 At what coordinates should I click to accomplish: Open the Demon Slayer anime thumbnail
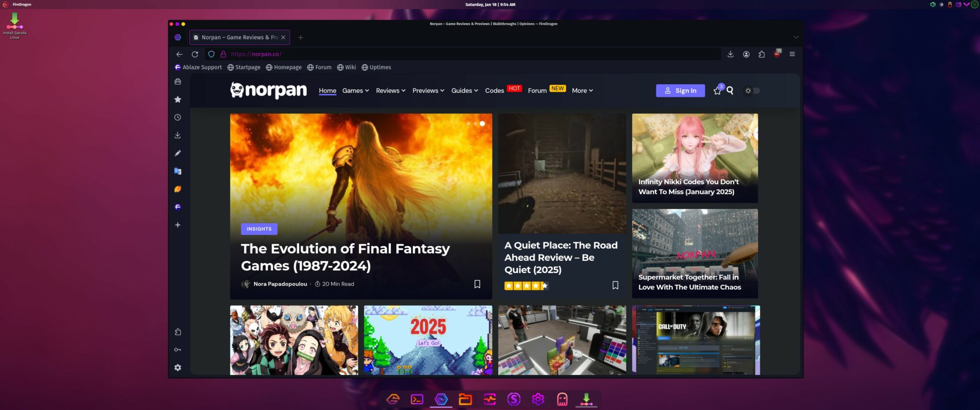[x=294, y=340]
